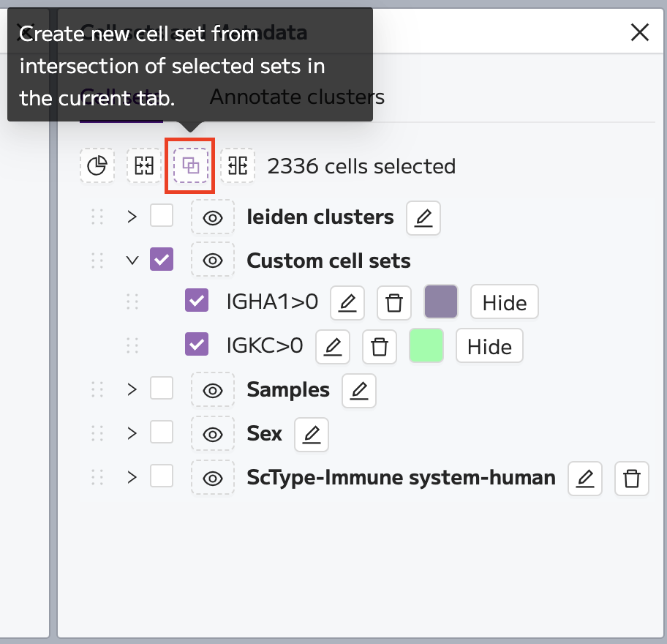Viewport: 667px width, 644px height.
Task: Close the cell sets panel
Action: click(640, 32)
